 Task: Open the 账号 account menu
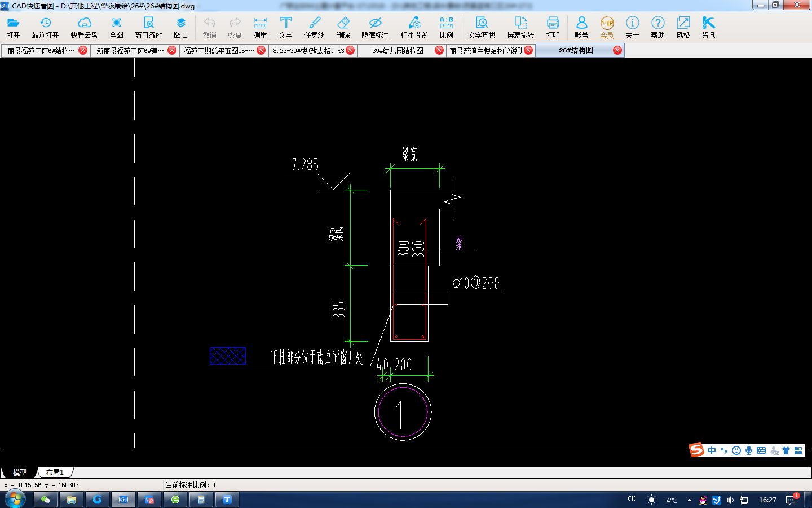[581, 27]
